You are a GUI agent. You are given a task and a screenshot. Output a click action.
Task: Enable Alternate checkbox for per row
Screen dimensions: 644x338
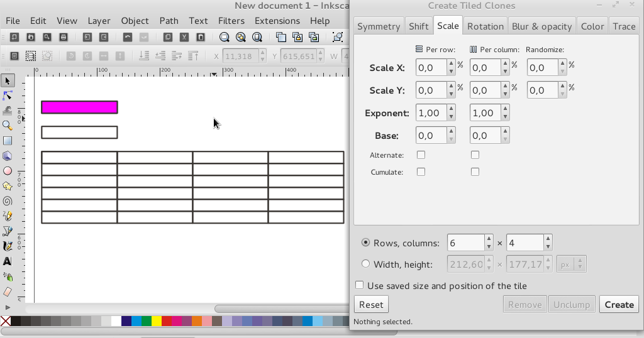(421, 155)
